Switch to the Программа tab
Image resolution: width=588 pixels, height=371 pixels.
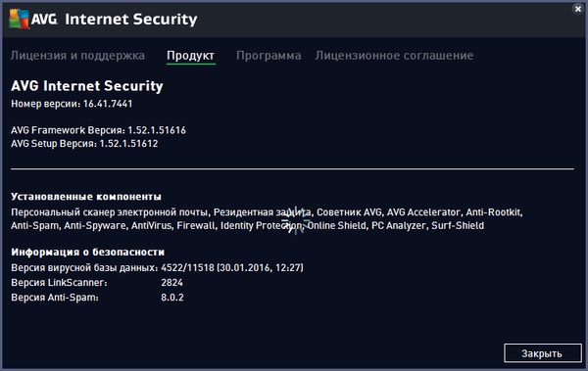(x=269, y=56)
